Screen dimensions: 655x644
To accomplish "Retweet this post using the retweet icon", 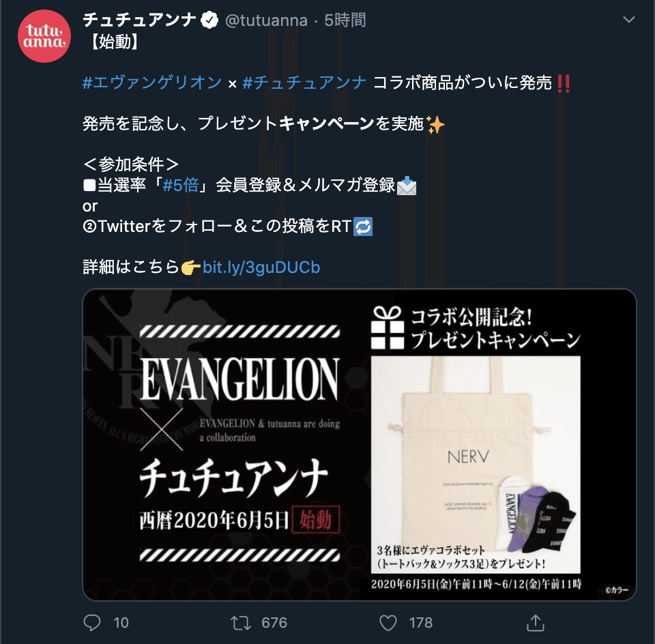I will 241,623.
